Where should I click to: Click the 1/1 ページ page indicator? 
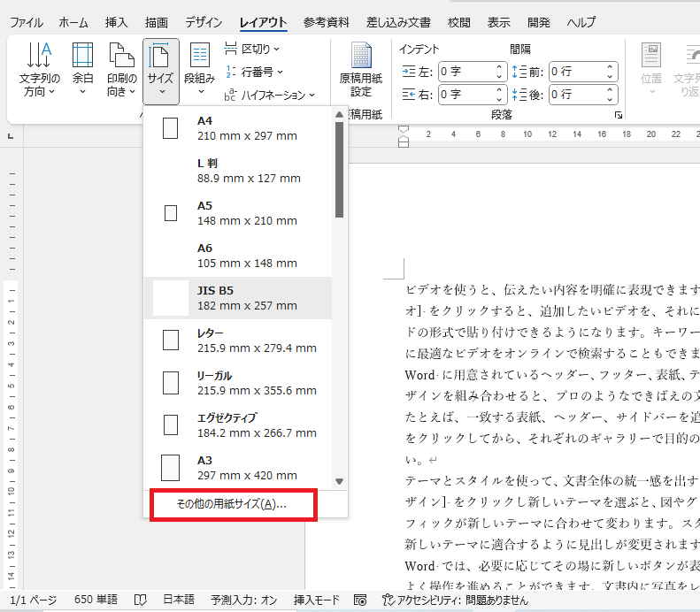34,600
